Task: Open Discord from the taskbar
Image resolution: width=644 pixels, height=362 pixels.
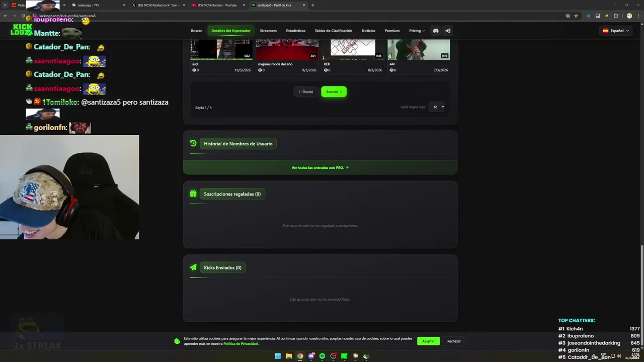Action: 311,356
